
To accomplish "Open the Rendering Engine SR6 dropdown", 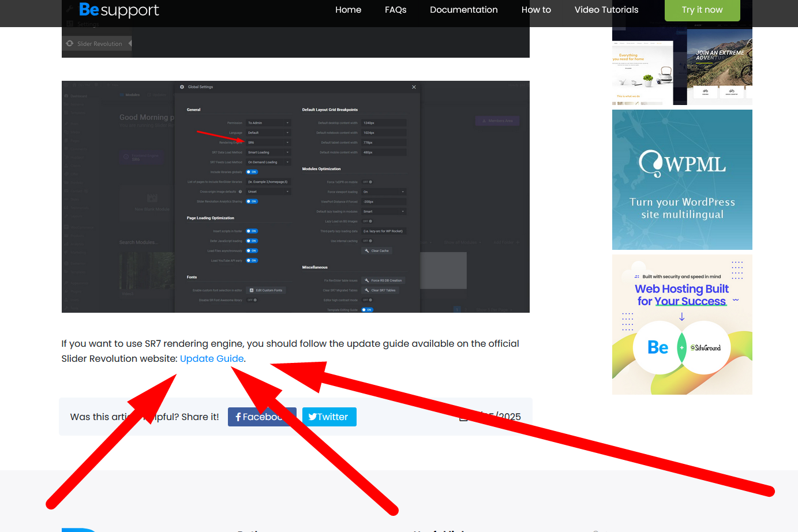I will click(x=268, y=143).
